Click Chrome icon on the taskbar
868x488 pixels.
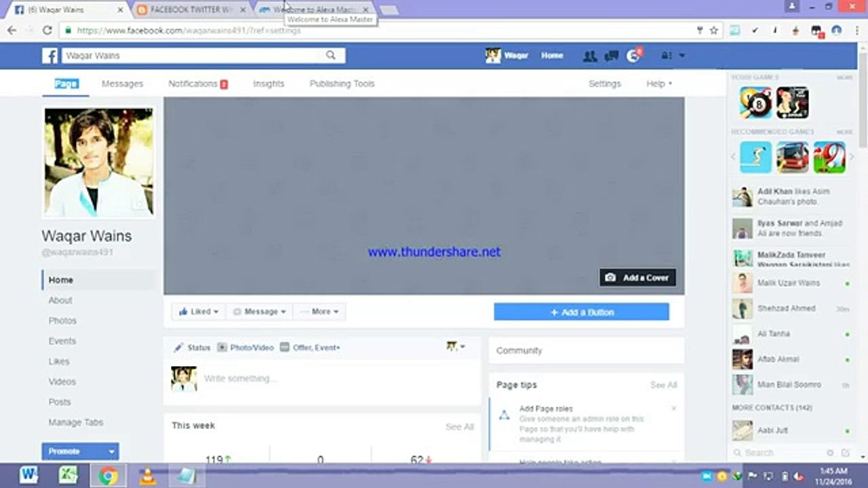[x=108, y=476]
